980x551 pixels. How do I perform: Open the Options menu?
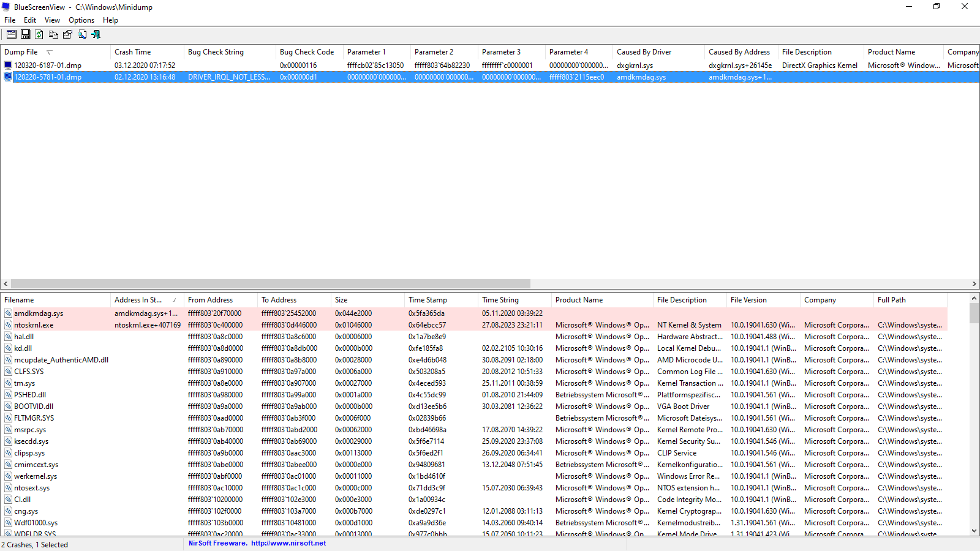pyautogui.click(x=81, y=20)
